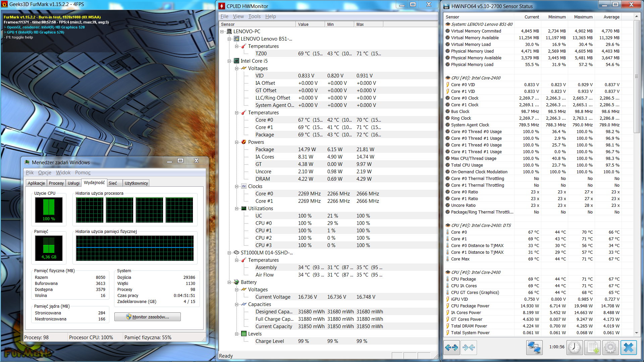Collapse the Intel Core i5 Voltages node
Image resolution: width=644 pixels, height=362 pixels.
(237, 68)
